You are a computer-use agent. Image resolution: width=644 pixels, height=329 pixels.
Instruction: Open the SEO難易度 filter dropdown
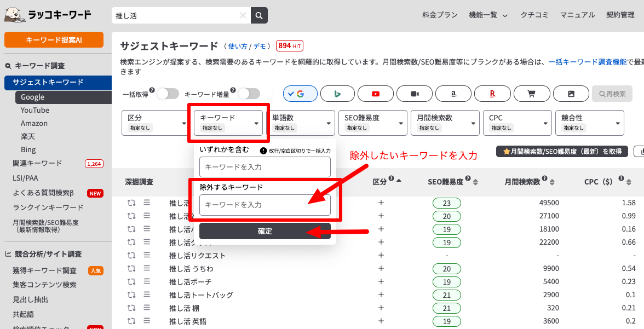coord(372,123)
